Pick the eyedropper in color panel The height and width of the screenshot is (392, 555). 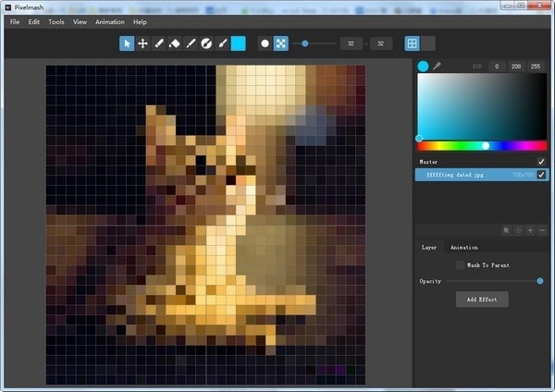coord(438,67)
